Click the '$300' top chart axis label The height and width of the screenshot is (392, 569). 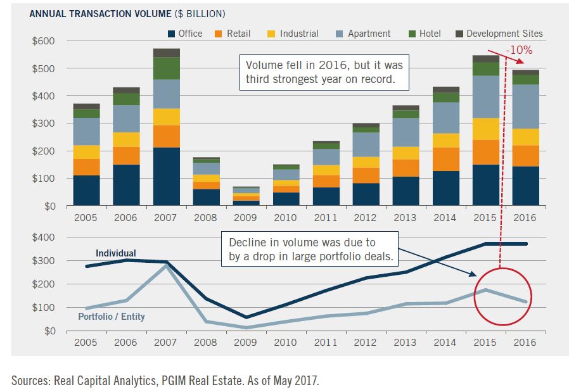pyautogui.click(x=43, y=123)
